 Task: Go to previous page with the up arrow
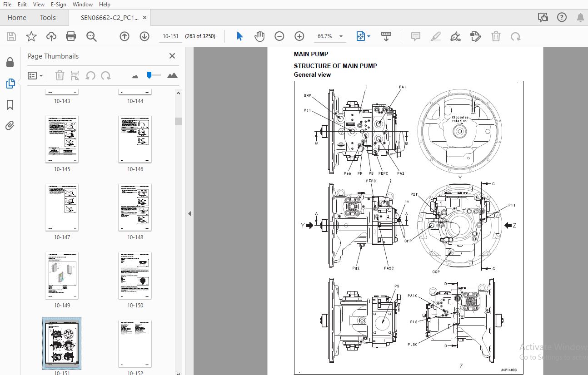tap(125, 36)
